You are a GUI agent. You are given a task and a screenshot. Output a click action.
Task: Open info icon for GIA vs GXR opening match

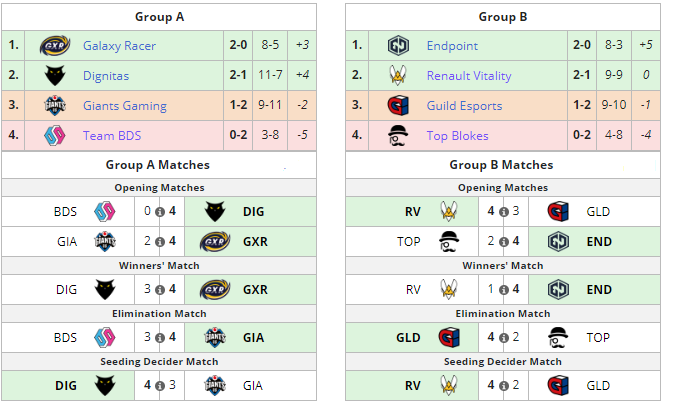[160, 242]
